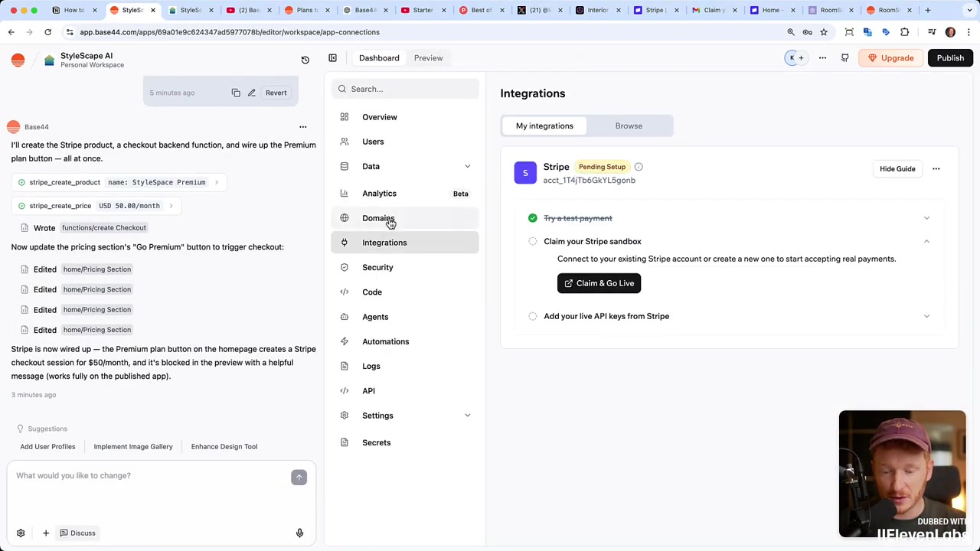980x551 pixels.
Task: Open Security section
Action: [405, 267]
